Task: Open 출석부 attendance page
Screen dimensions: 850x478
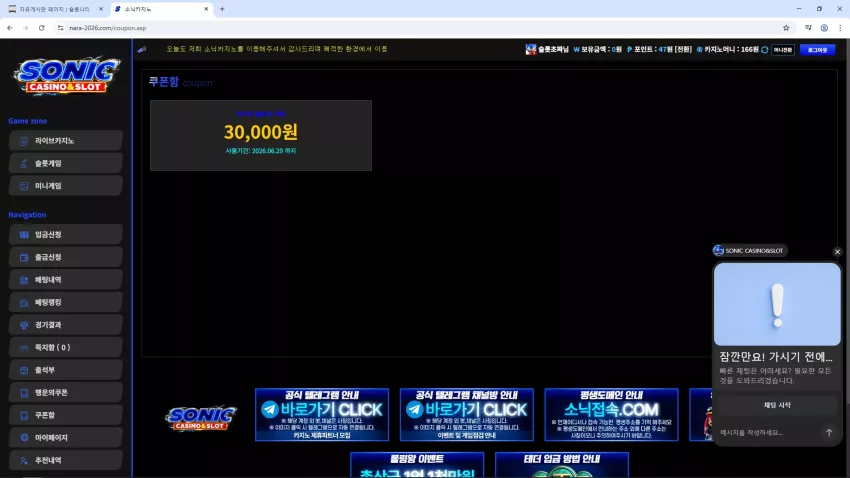Action: pyautogui.click(x=66, y=370)
